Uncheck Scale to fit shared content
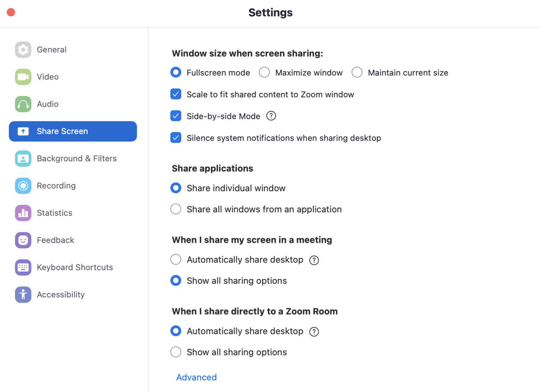Viewport: 541px width, 392px height. click(x=176, y=94)
